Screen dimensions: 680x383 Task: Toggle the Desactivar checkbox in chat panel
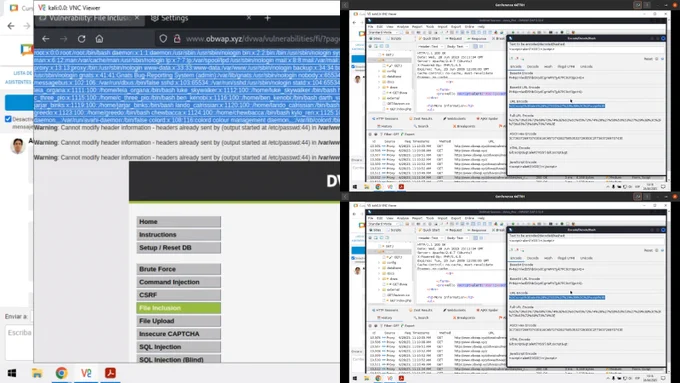pyautogui.click(x=8, y=119)
